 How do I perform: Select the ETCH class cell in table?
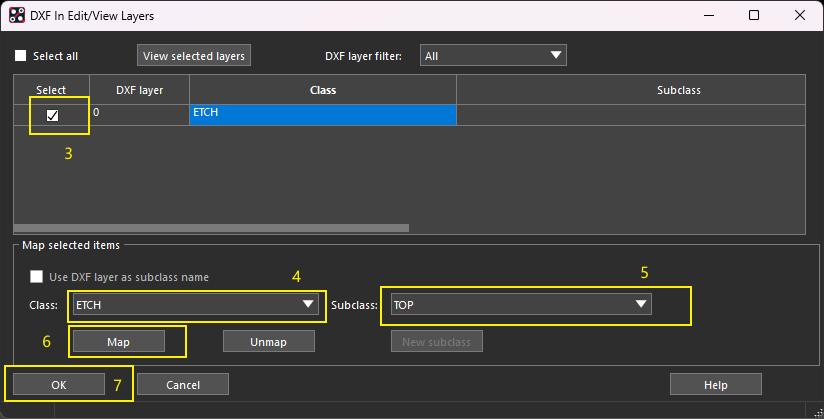point(322,114)
